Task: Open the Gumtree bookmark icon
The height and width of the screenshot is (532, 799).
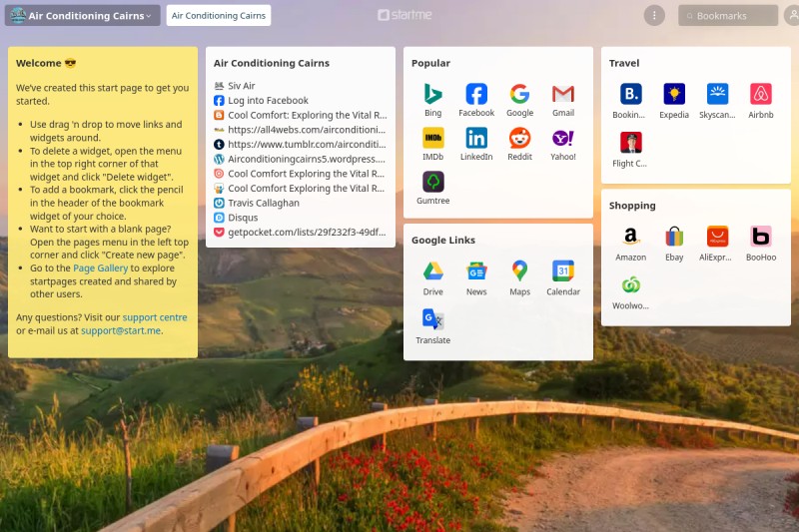Action: click(433, 182)
